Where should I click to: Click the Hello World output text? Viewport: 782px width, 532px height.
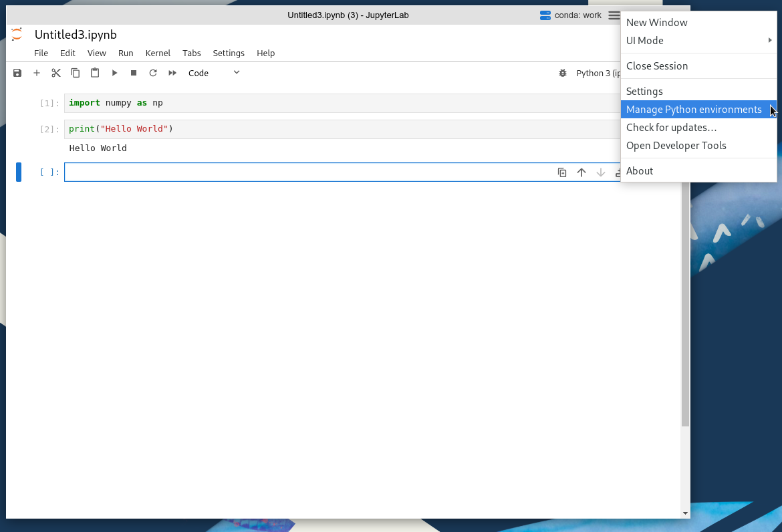pos(98,148)
